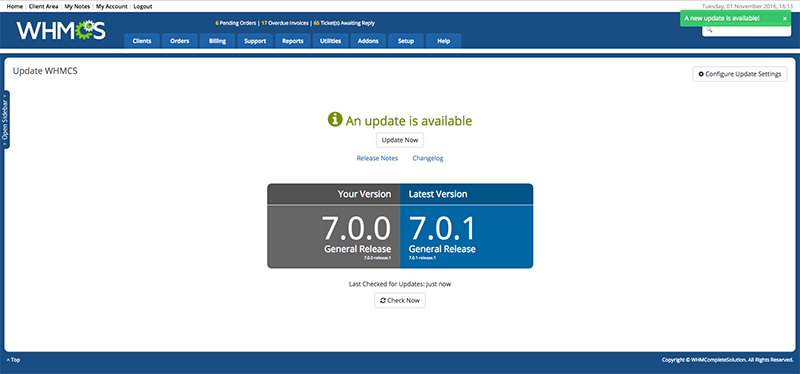Open the Release Notes link

pos(377,158)
